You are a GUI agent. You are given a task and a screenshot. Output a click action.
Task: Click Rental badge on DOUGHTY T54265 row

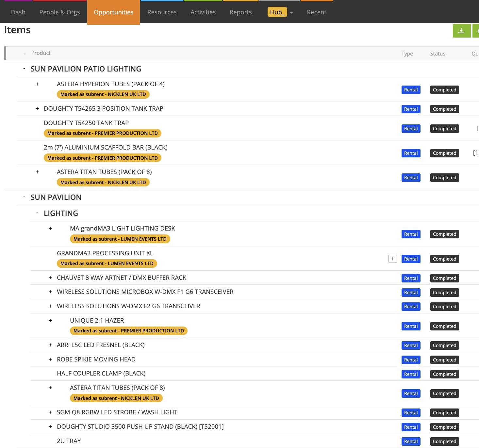[411, 109]
